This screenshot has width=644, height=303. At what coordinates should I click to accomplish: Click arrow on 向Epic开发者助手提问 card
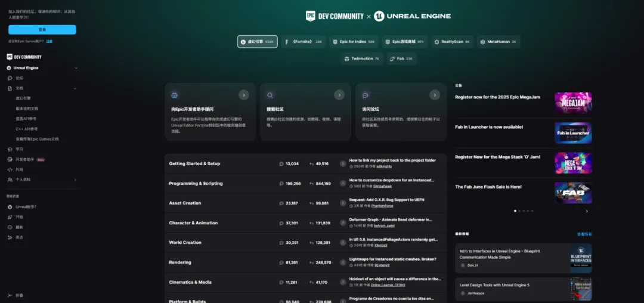coord(244,95)
